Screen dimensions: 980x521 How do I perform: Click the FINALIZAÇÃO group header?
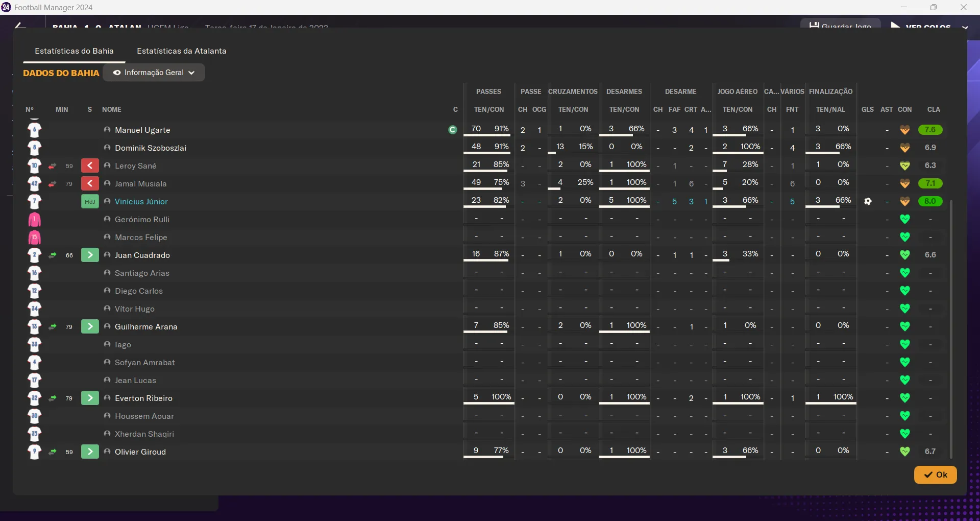(x=830, y=91)
